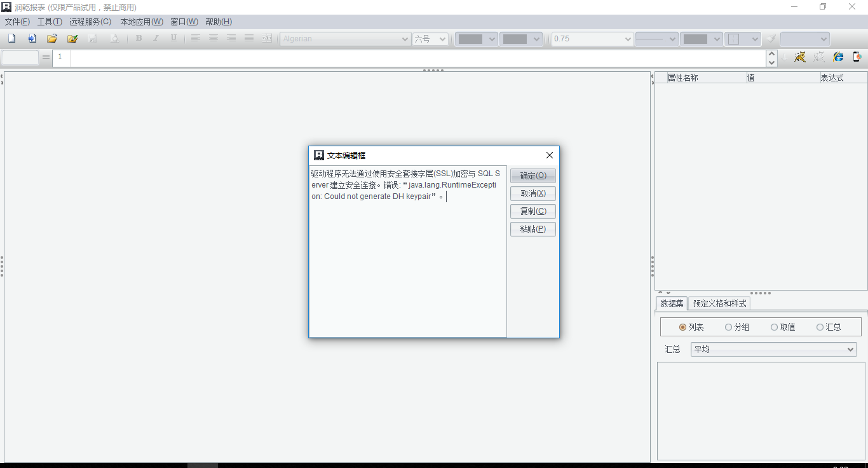Toggle bold formatting
Image resolution: width=868 pixels, height=468 pixels.
click(139, 39)
